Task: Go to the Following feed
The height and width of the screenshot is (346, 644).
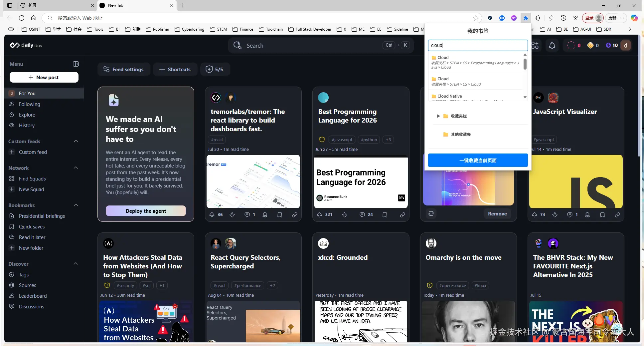Action: [x=44, y=104]
